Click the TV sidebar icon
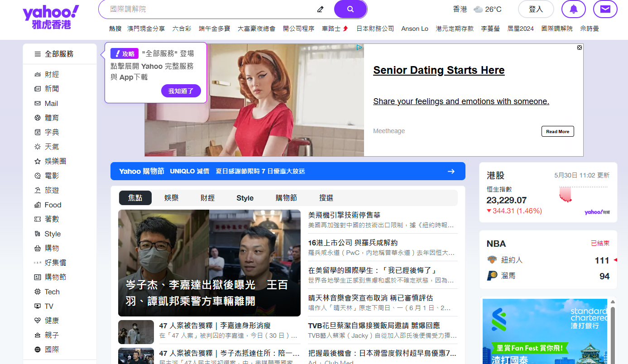 click(38, 306)
